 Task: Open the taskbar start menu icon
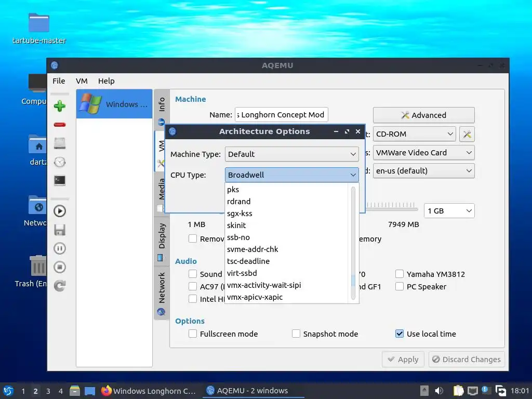coord(8,391)
